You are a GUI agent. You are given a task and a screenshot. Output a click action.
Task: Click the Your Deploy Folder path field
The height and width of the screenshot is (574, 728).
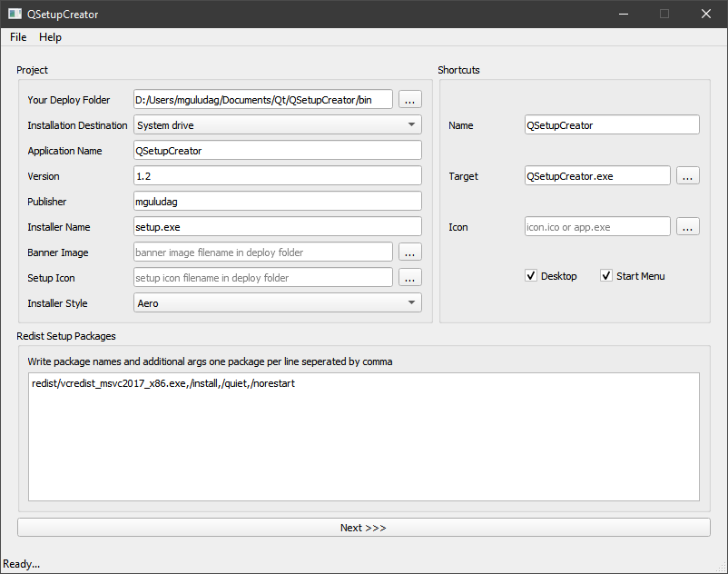point(262,99)
